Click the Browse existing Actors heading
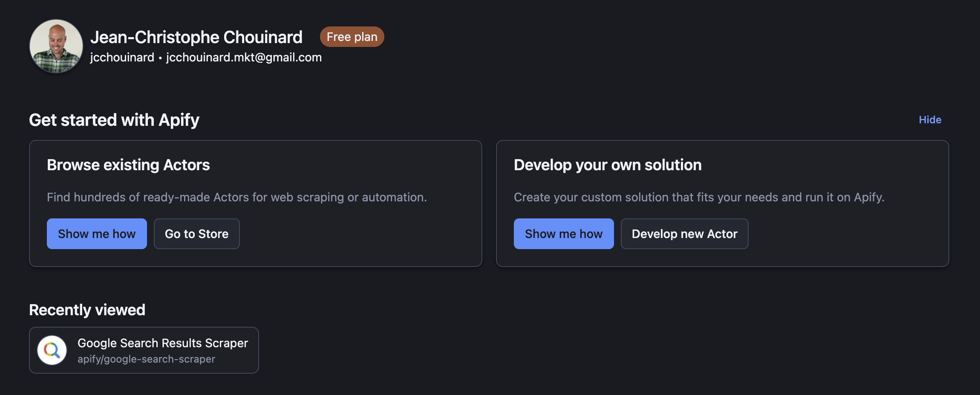The image size is (980, 395). [x=128, y=165]
